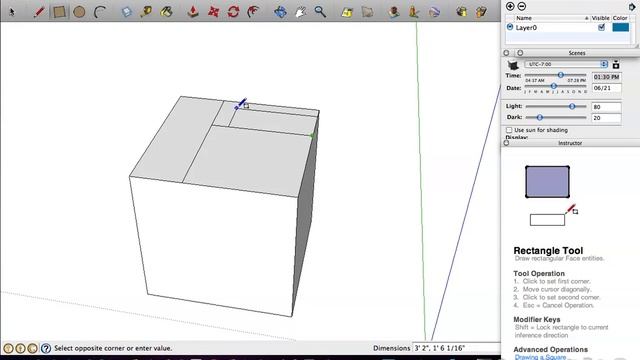Collapse the Scenes panel left circle
The width and height of the screenshot is (640, 360).
tap(506, 53)
